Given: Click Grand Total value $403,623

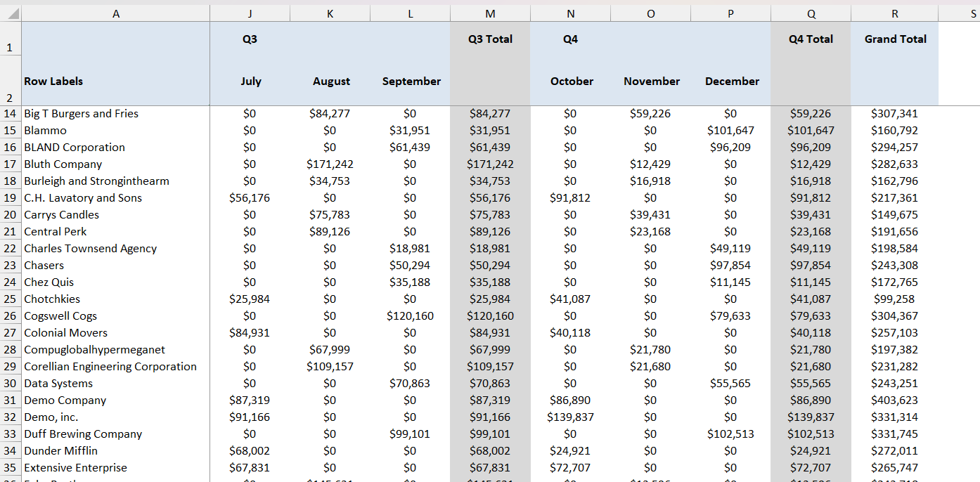Looking at the screenshot, I should pyautogui.click(x=894, y=400).
